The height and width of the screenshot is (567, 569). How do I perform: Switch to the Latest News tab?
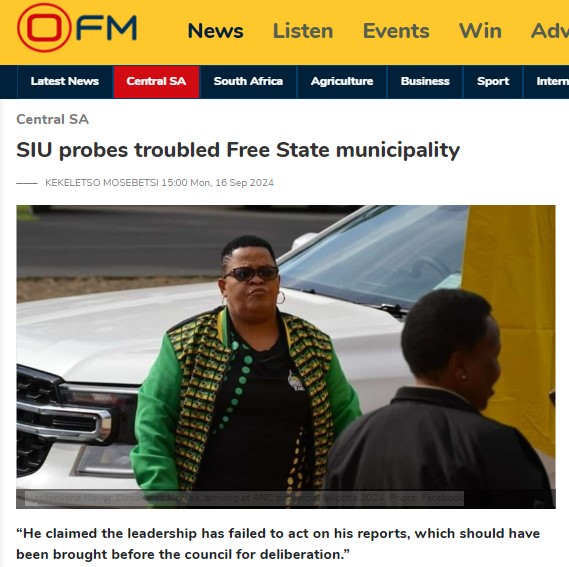[65, 81]
